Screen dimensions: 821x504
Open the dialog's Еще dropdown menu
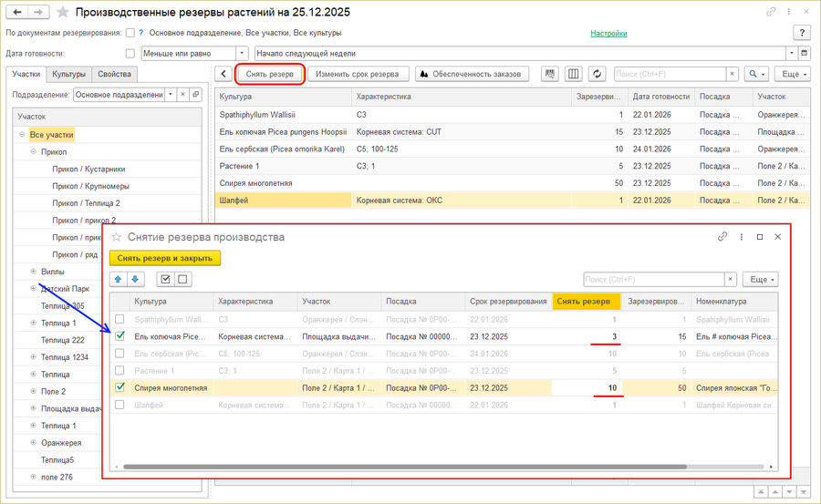coord(760,280)
